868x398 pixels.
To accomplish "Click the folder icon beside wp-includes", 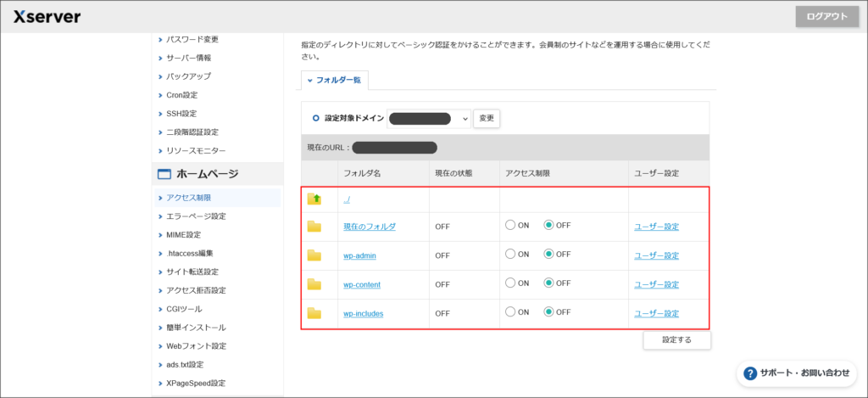I will pyautogui.click(x=314, y=313).
